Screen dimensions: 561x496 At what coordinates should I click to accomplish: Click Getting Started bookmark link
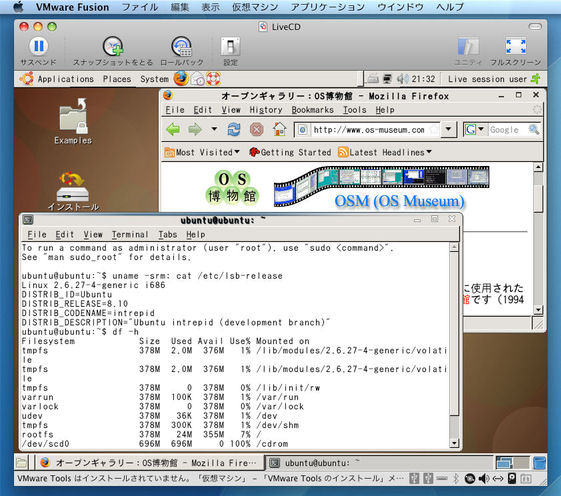click(x=290, y=152)
